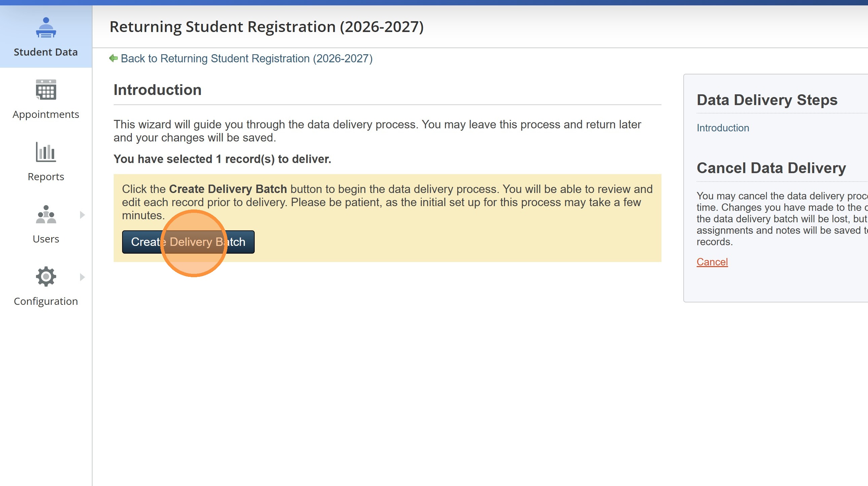Image resolution: width=868 pixels, height=486 pixels.
Task: Select the Introduction step link
Action: [x=723, y=128]
